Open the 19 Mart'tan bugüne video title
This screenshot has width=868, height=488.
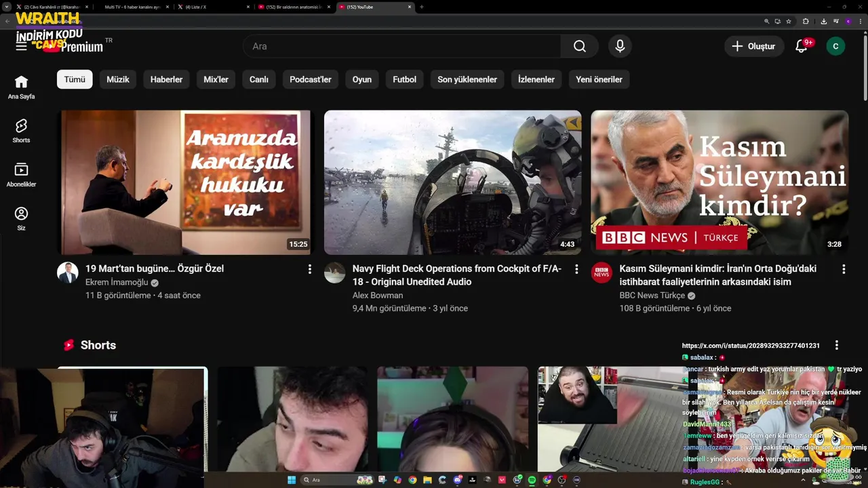tap(155, 268)
